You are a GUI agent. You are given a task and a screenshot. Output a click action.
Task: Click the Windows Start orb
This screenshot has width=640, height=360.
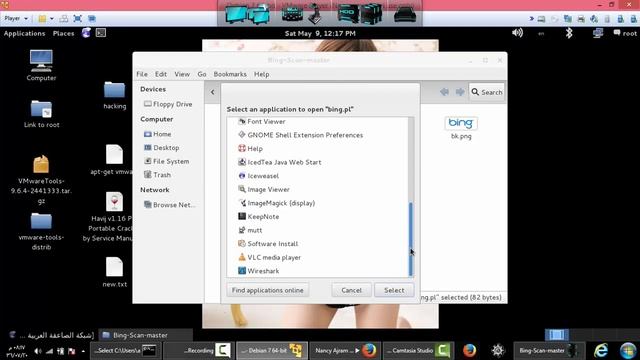point(628,350)
